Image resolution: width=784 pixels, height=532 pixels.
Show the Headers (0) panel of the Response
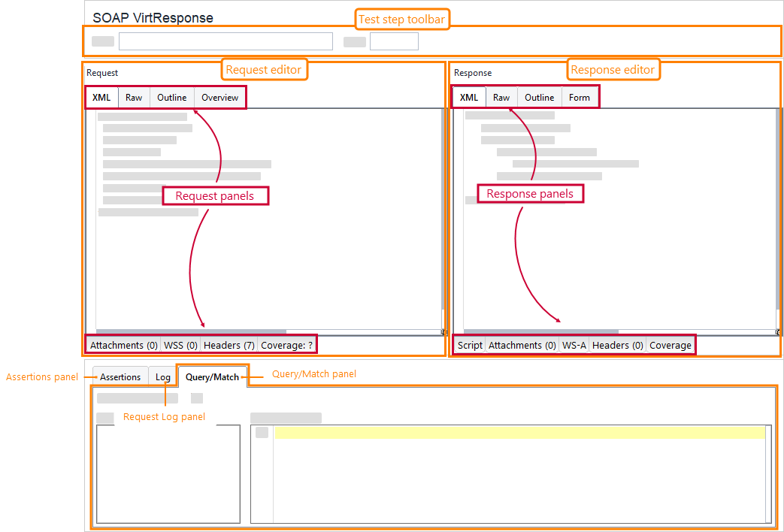pyautogui.click(x=617, y=345)
